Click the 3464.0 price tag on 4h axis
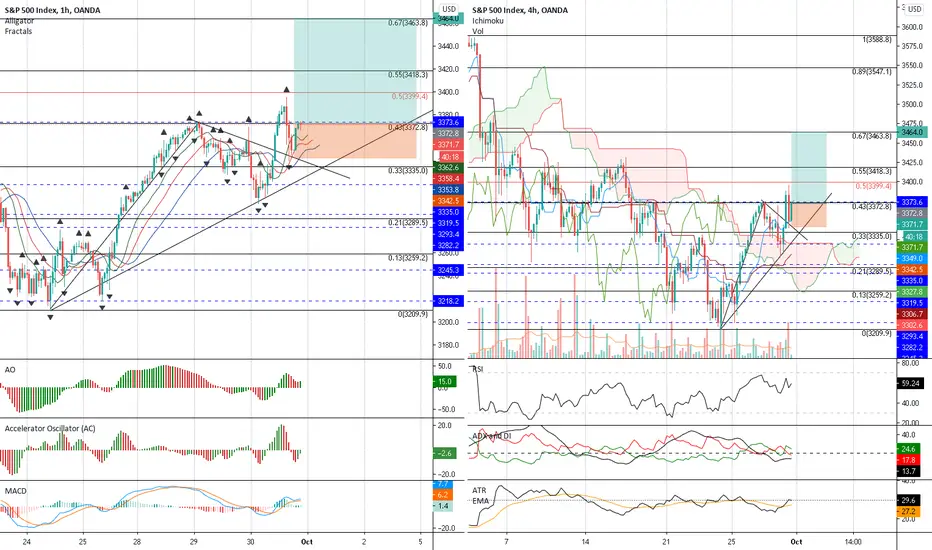932x550 pixels. point(912,132)
